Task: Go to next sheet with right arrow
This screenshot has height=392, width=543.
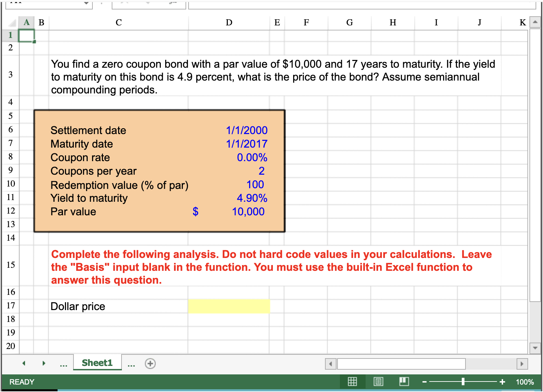Action: click(x=44, y=363)
